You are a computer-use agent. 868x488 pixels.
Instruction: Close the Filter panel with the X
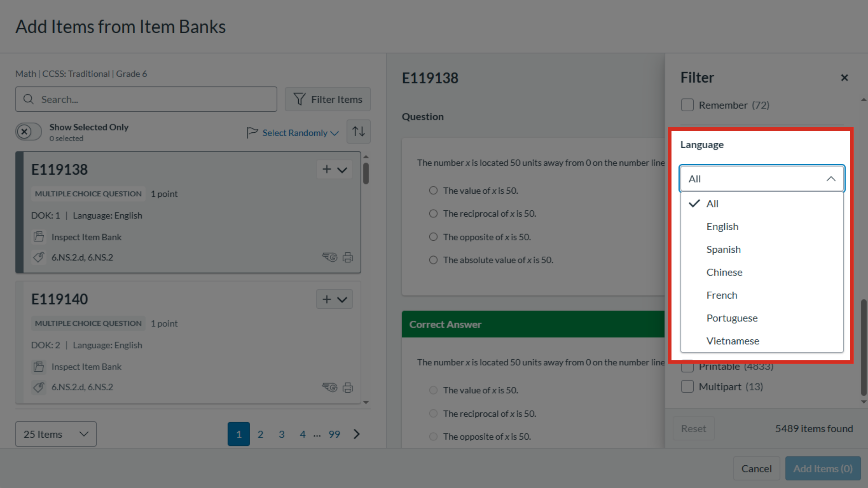pyautogui.click(x=844, y=78)
